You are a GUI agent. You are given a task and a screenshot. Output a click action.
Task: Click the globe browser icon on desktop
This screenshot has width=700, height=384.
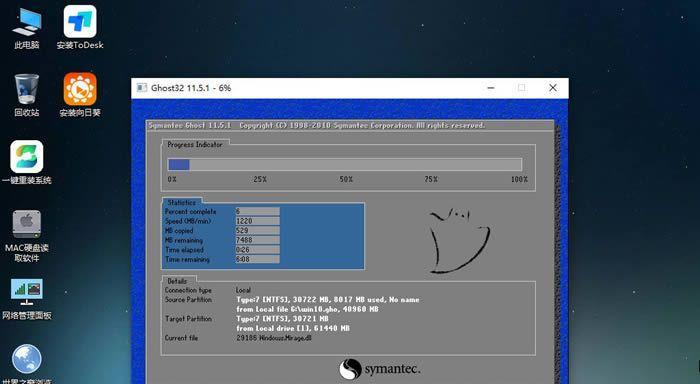click(27, 359)
